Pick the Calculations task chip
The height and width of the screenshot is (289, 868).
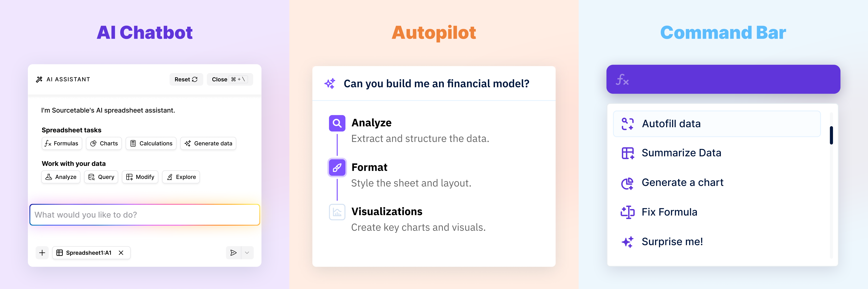click(151, 143)
